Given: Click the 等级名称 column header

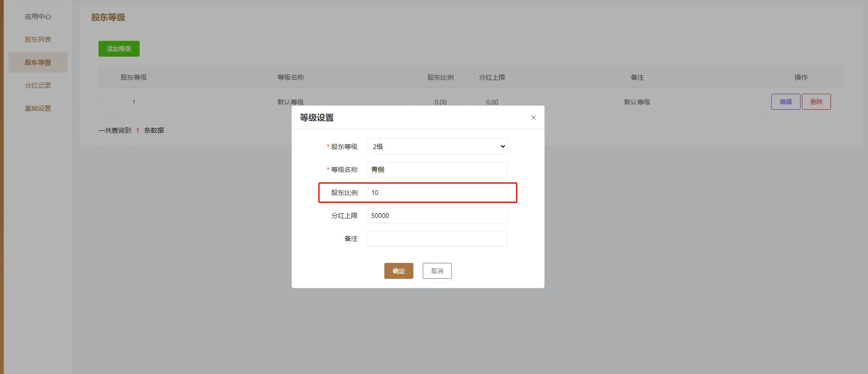Looking at the screenshot, I should coord(291,77).
